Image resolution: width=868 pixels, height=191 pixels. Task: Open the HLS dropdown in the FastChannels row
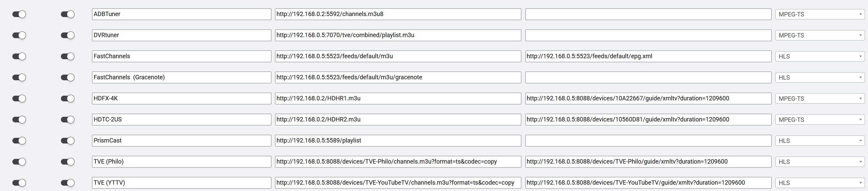point(819,56)
